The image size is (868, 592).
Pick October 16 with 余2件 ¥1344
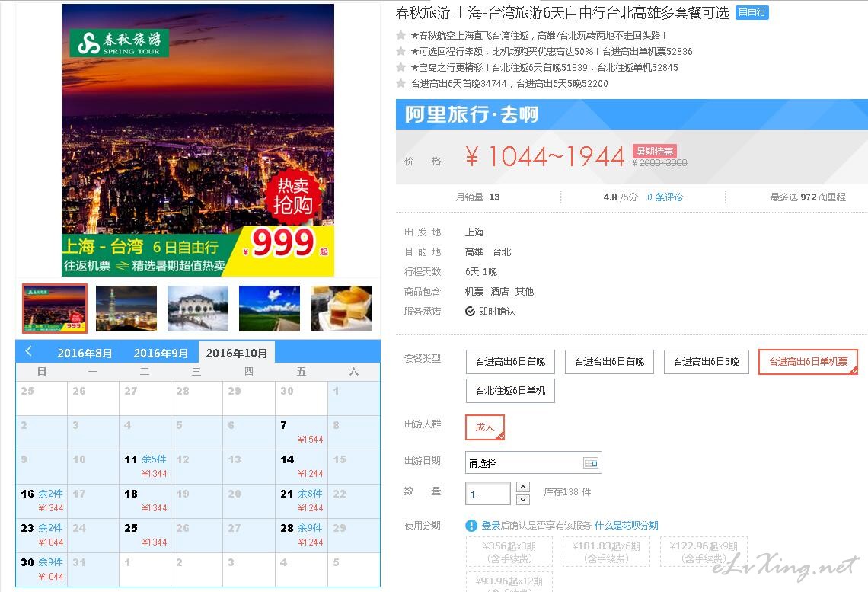[x=42, y=501]
